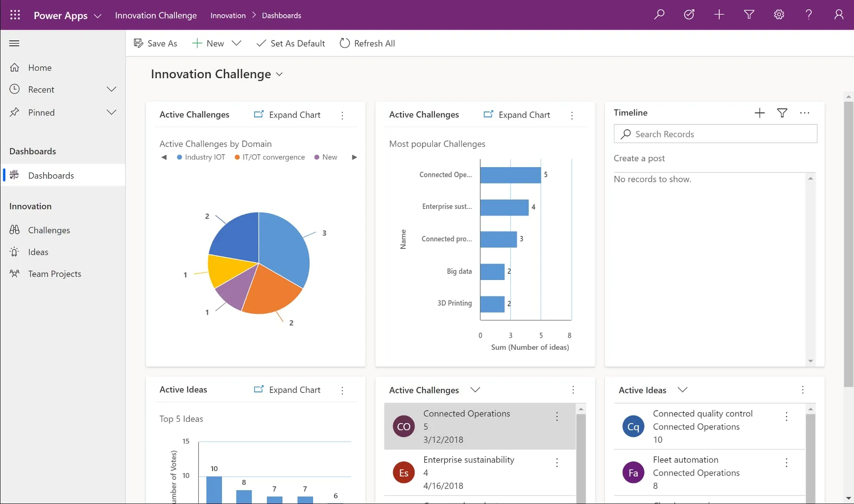Open advanced find filter icon in header
Image resolution: width=854 pixels, height=504 pixels.
(749, 15)
